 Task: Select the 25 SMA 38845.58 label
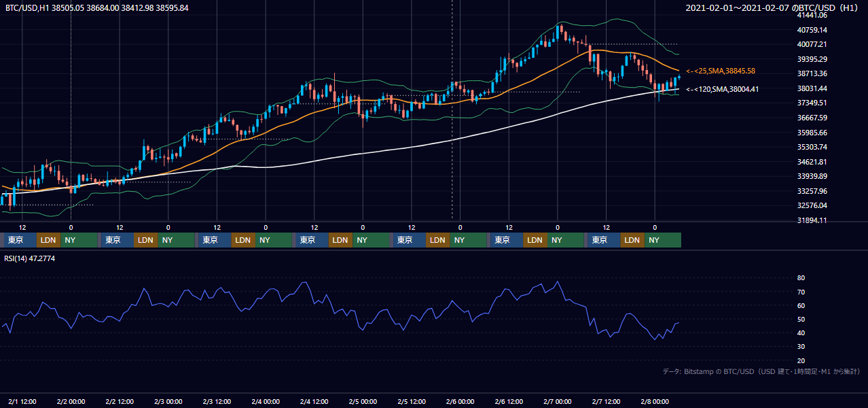point(721,71)
